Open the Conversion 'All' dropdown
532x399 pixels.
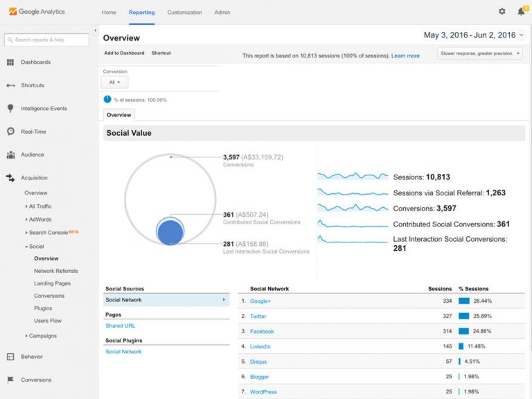114,82
